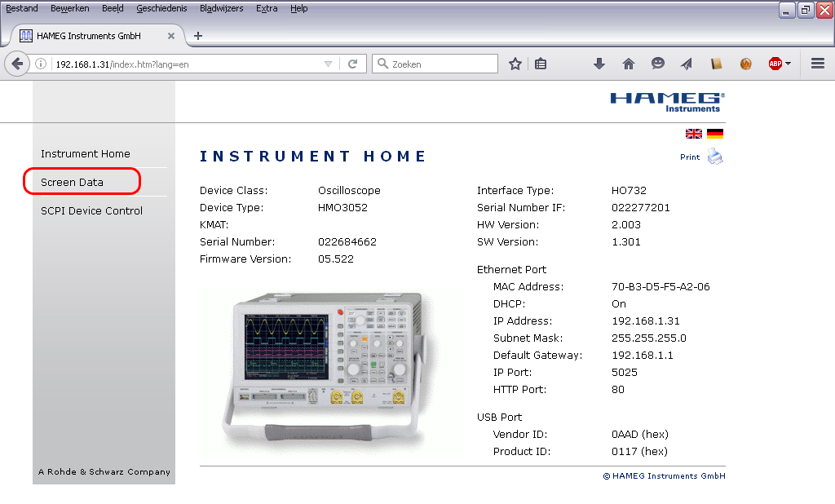This screenshot has width=835, height=504.
Task: Open the hamburger browser menu
Action: [x=818, y=64]
